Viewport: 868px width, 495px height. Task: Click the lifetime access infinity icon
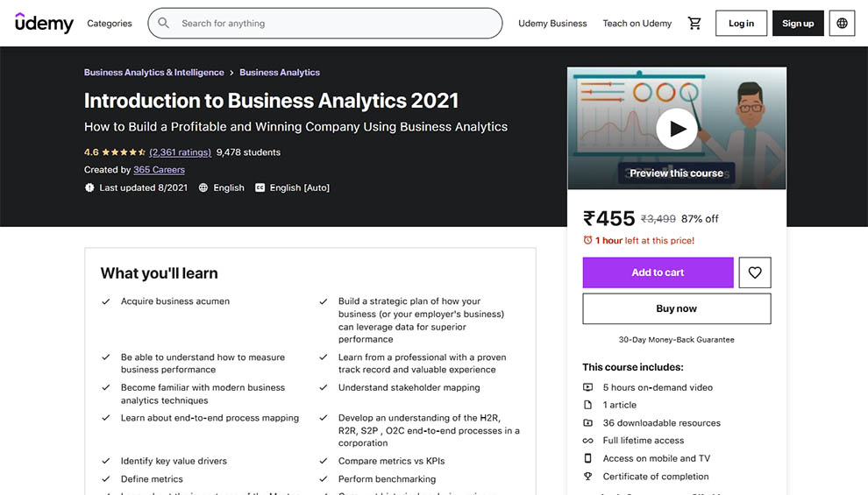588,441
